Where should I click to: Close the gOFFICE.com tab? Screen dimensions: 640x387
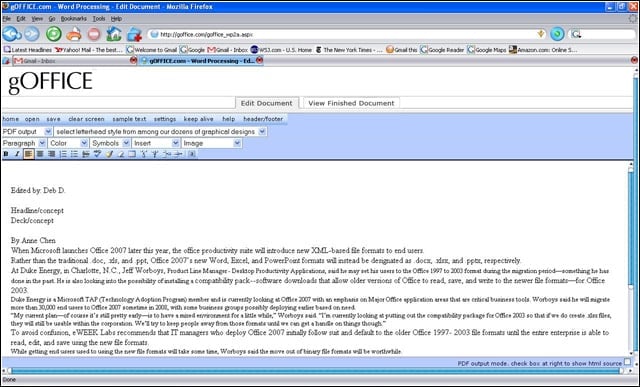pos(259,60)
